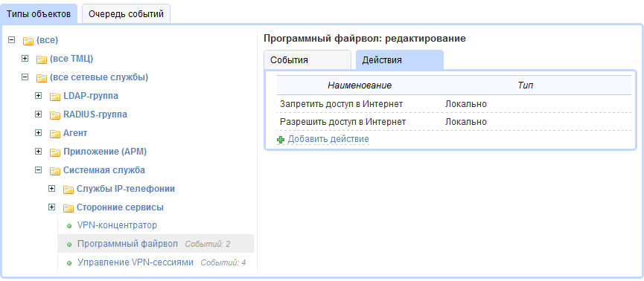Collapse the (все) root node

coord(12,40)
